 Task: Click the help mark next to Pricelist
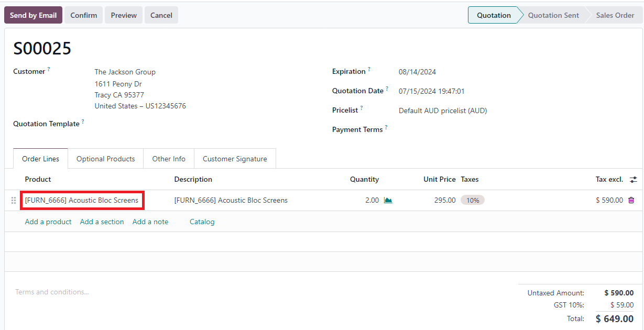click(x=362, y=108)
